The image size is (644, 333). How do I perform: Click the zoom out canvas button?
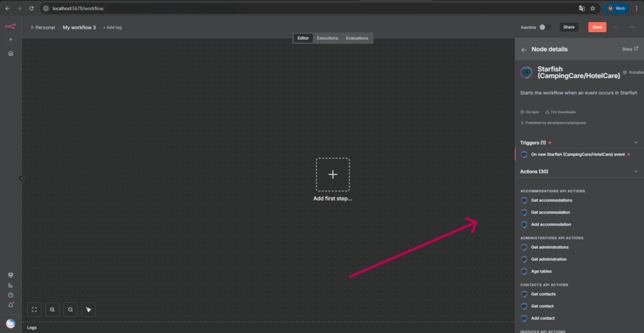click(70, 309)
